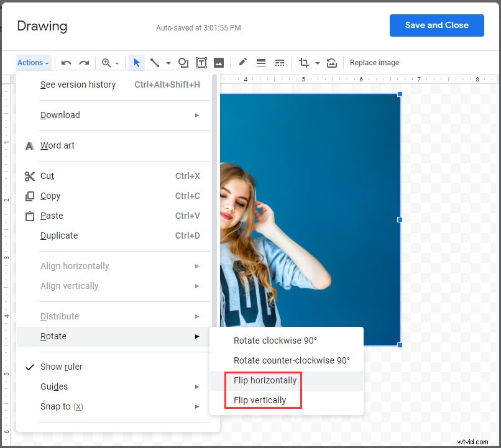
Task: Choose Flip horizontally from Rotate submenu
Action: [x=264, y=380]
